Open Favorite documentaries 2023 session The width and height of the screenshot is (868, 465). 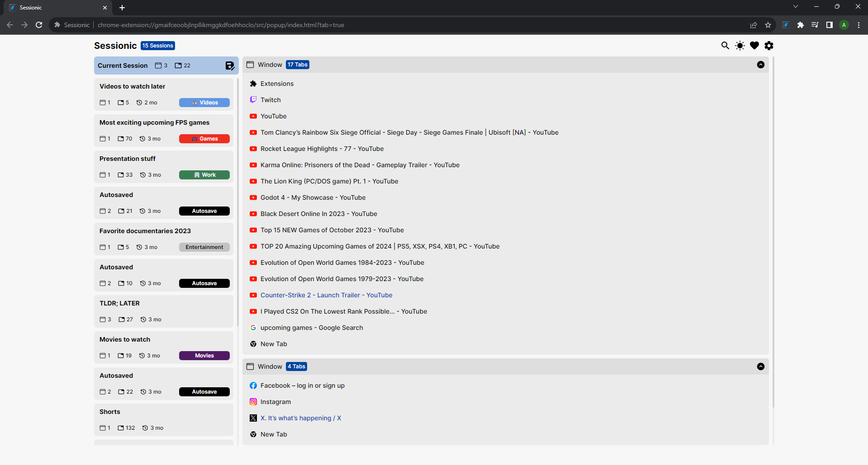coord(164,239)
